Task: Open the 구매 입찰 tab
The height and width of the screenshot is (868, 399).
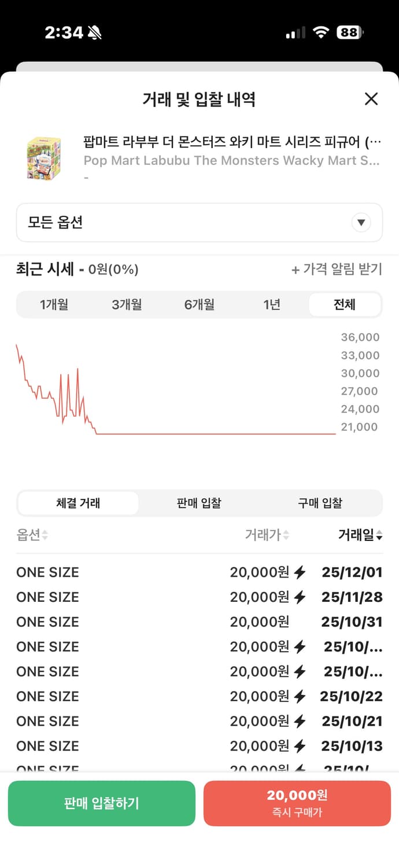Action: [320, 503]
